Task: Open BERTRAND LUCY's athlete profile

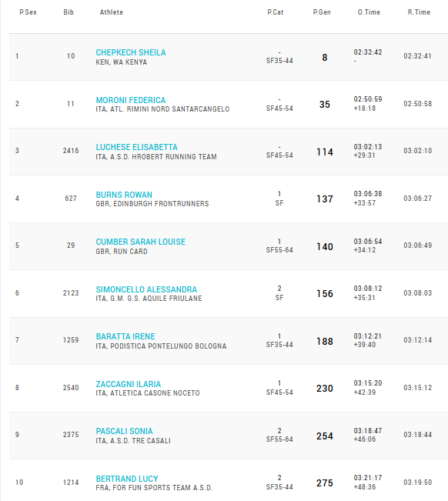Action: click(x=127, y=479)
